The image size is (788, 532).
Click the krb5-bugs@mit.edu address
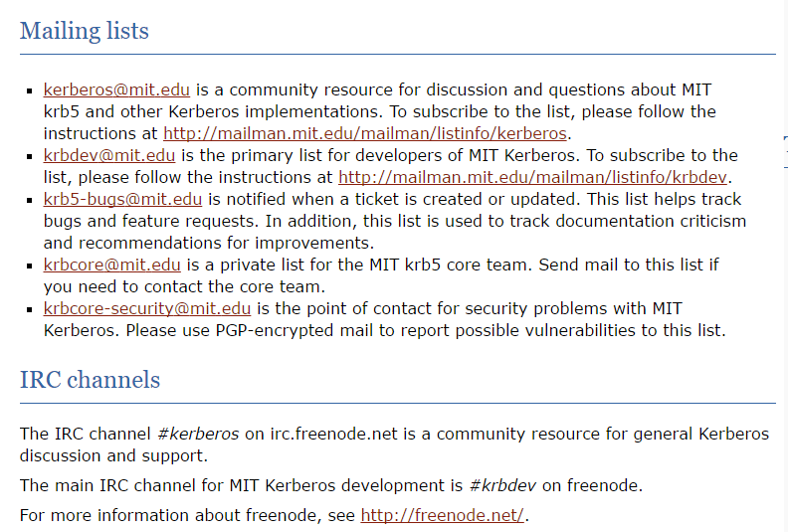point(122,200)
